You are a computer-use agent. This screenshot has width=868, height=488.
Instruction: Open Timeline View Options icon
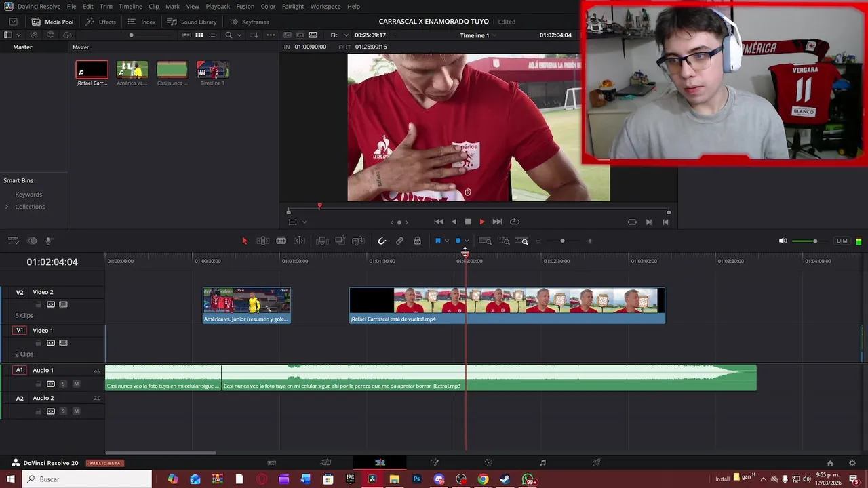click(13, 241)
